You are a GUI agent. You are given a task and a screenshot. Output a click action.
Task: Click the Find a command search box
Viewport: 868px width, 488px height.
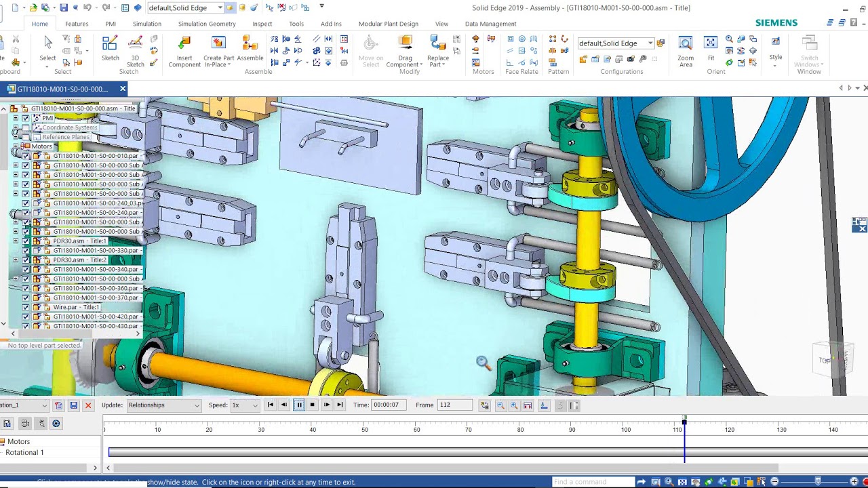(x=594, y=482)
